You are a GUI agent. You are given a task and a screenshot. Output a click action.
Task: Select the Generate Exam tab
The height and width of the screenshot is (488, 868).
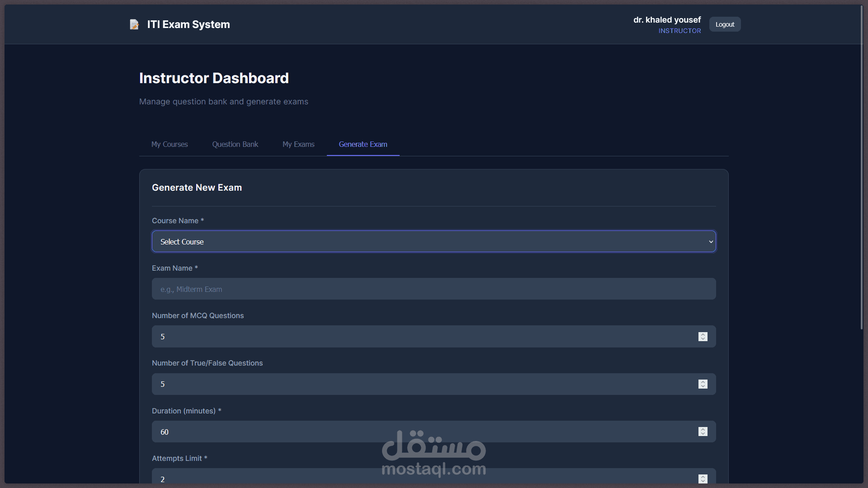point(363,144)
